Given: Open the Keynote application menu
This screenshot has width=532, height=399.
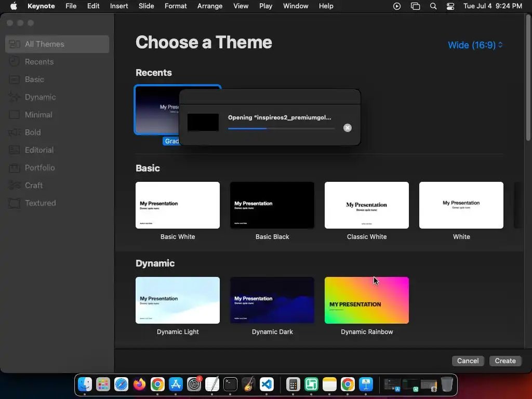Looking at the screenshot, I should pos(41,6).
